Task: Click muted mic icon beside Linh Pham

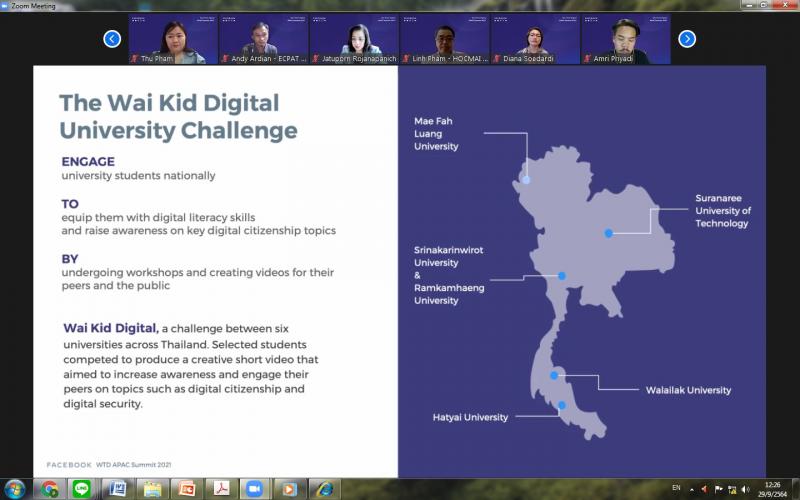Action: tap(407, 59)
